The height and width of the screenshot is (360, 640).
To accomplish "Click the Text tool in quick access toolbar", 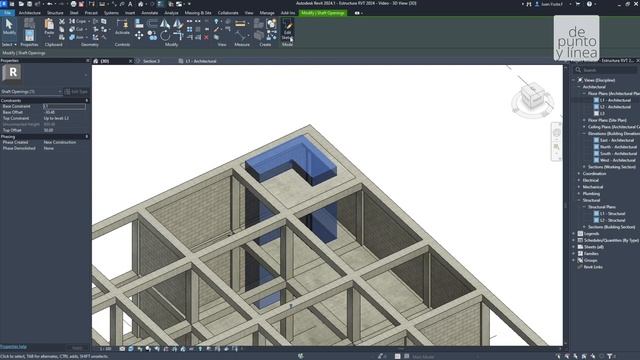I will click(131, 4).
